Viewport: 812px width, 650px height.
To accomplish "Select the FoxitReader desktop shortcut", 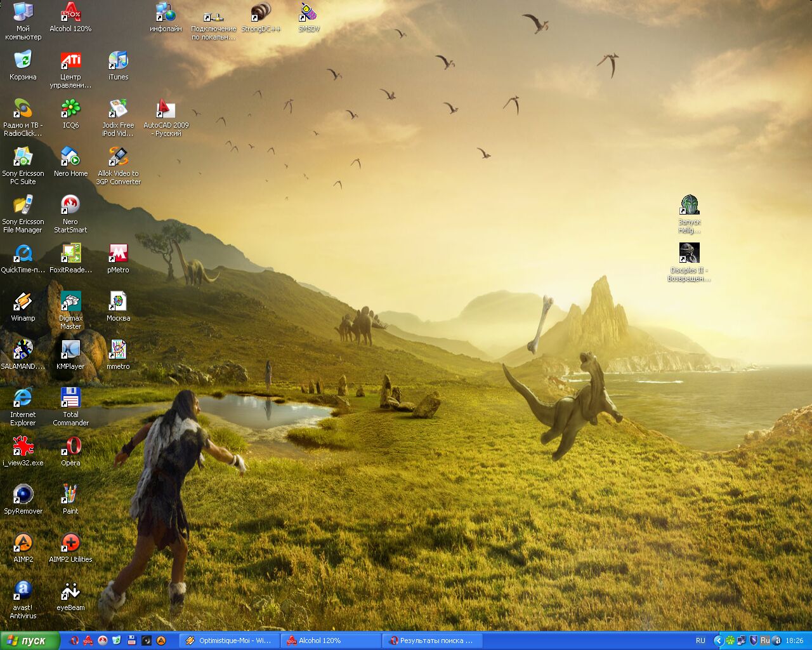I will click(70, 258).
